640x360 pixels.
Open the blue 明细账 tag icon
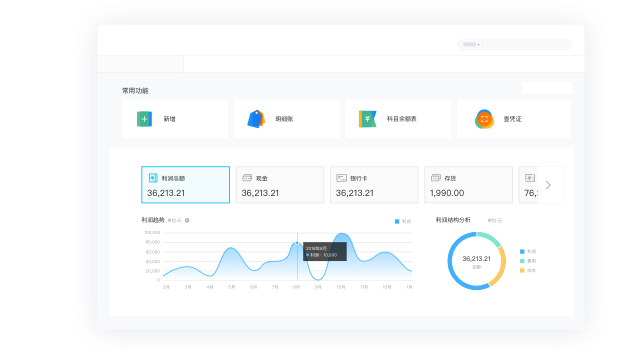tap(256, 119)
